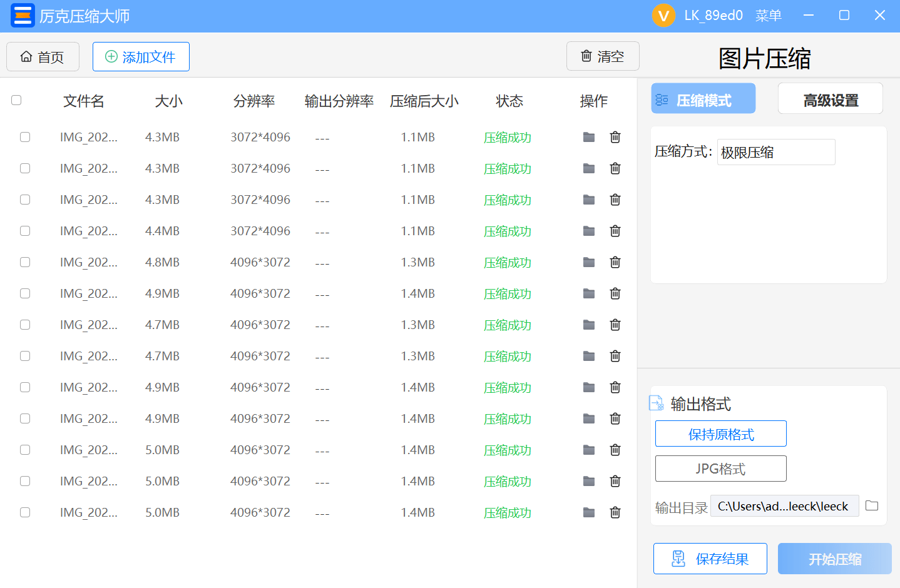This screenshot has width=900, height=588.
Task: Click the 文件名 column header
Action: click(84, 101)
